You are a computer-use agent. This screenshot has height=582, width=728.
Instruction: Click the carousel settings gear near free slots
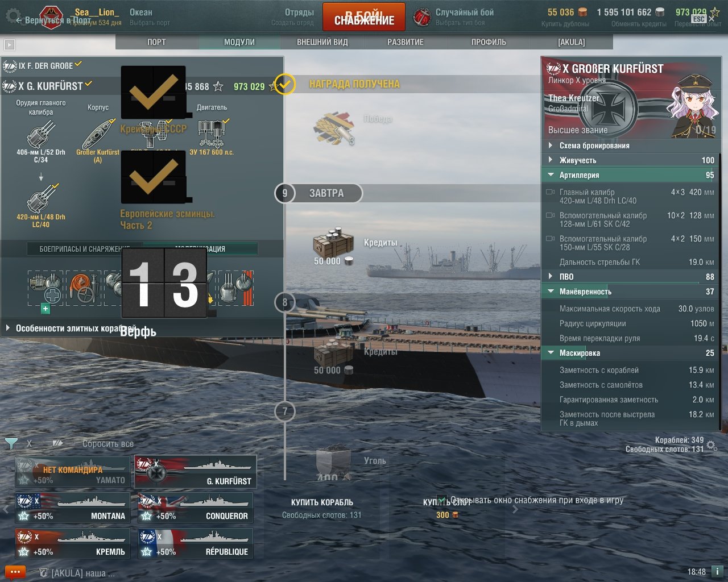tap(712, 445)
